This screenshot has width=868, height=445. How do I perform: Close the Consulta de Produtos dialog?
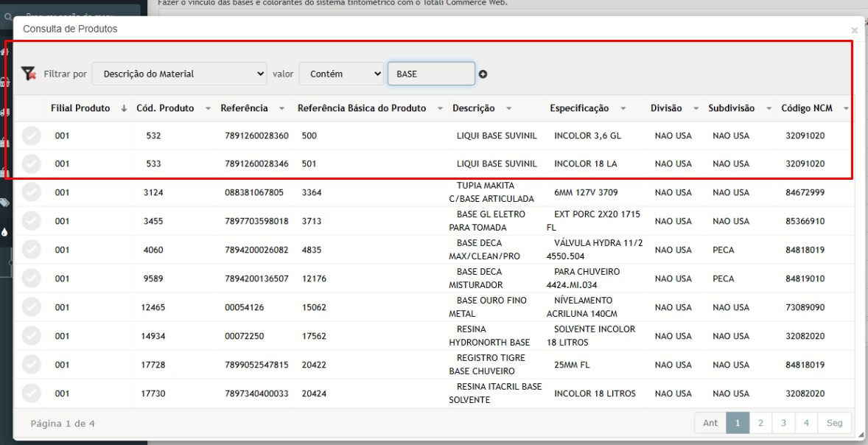coord(854,30)
